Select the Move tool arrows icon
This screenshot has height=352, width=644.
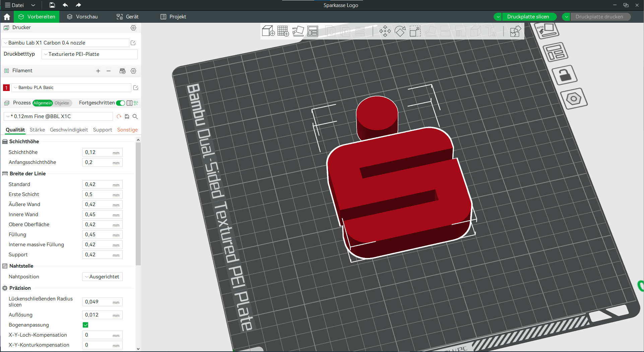(385, 31)
